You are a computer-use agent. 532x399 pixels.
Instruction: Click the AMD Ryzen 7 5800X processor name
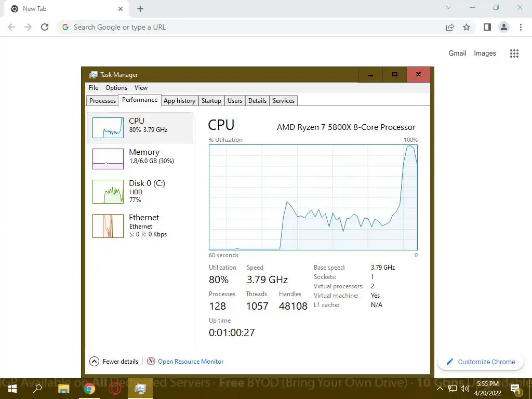[x=346, y=127]
